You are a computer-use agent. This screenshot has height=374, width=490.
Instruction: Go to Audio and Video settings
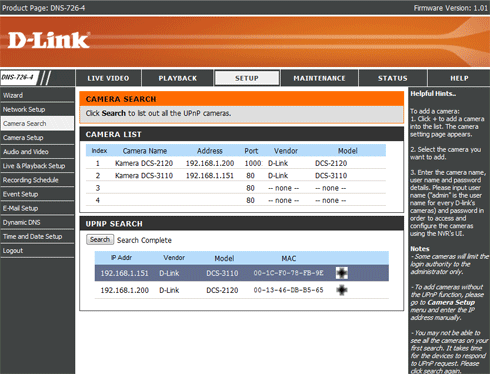coord(37,152)
